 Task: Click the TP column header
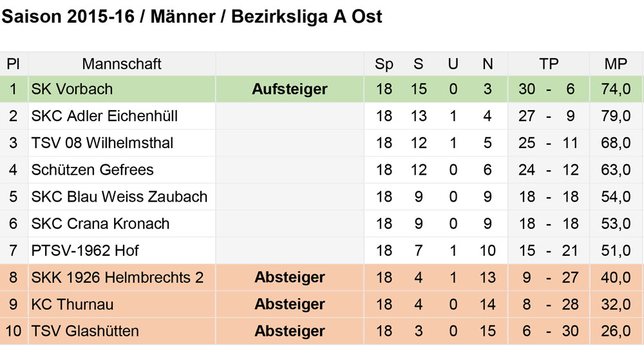(x=548, y=64)
